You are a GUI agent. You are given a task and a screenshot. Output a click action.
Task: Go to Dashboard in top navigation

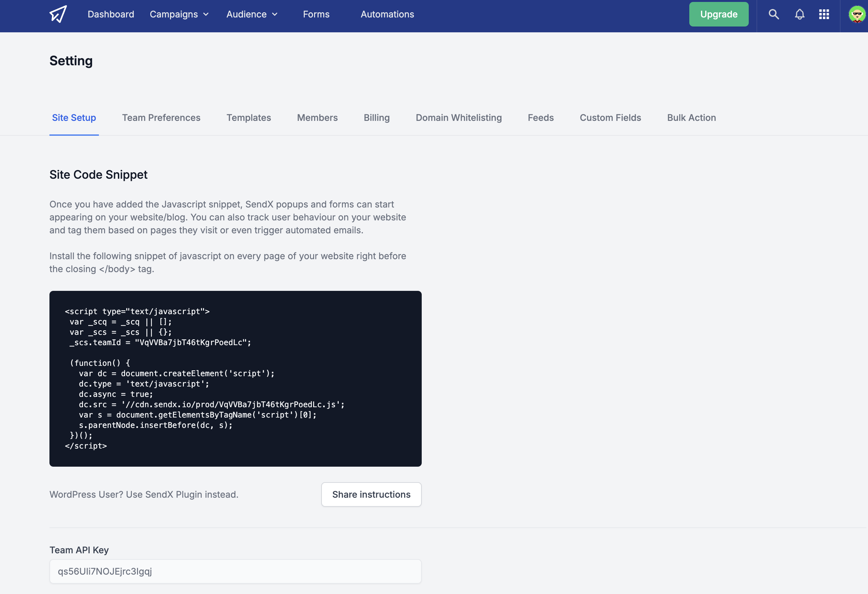pyautogui.click(x=111, y=14)
